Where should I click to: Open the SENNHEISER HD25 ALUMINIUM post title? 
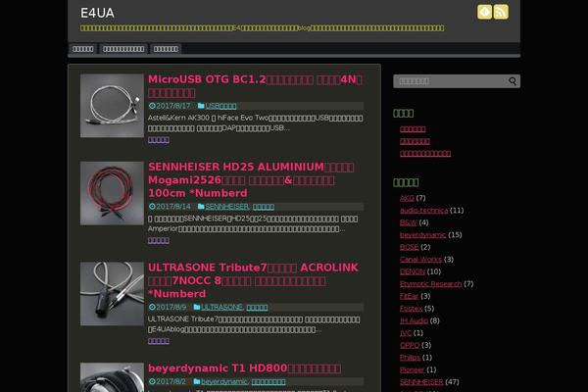(251, 180)
